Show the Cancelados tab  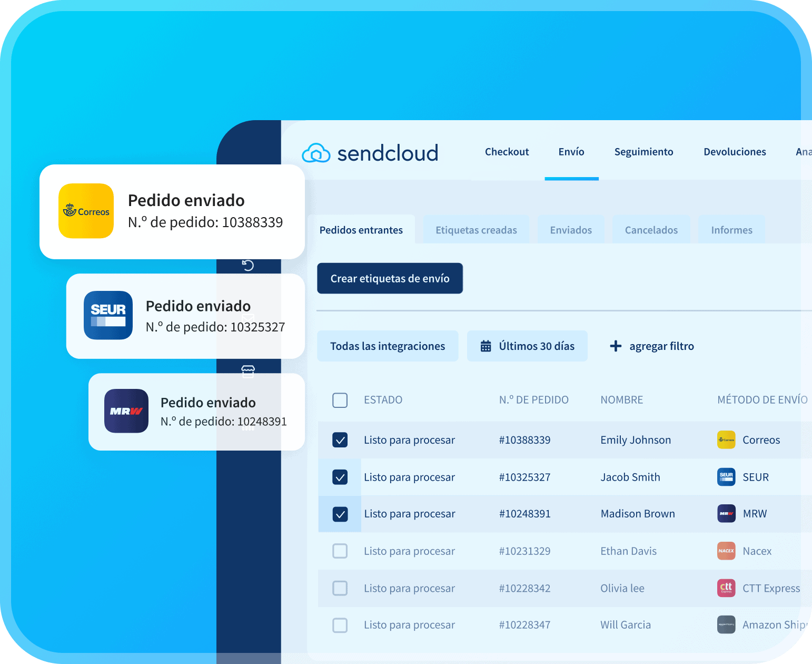(x=651, y=230)
